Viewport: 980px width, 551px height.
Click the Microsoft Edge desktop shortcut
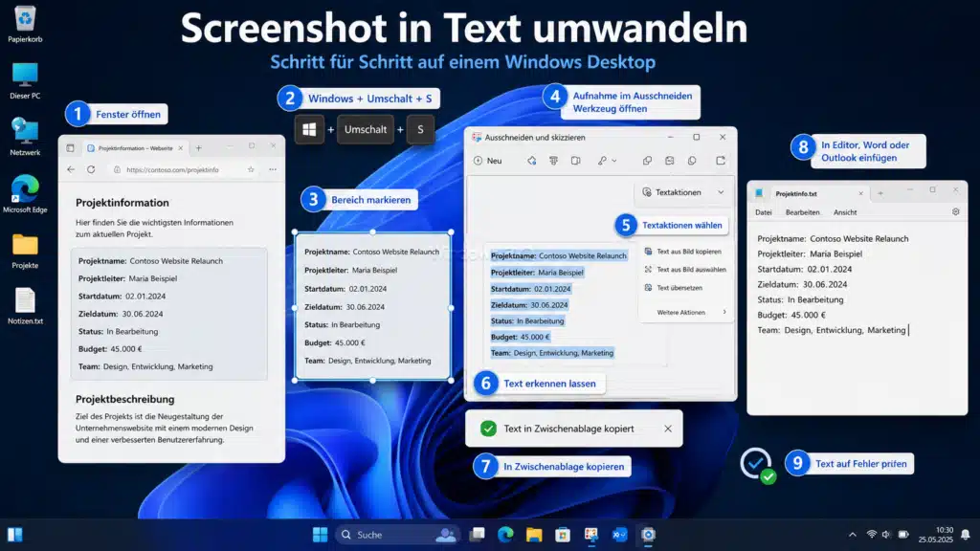pyautogui.click(x=25, y=194)
